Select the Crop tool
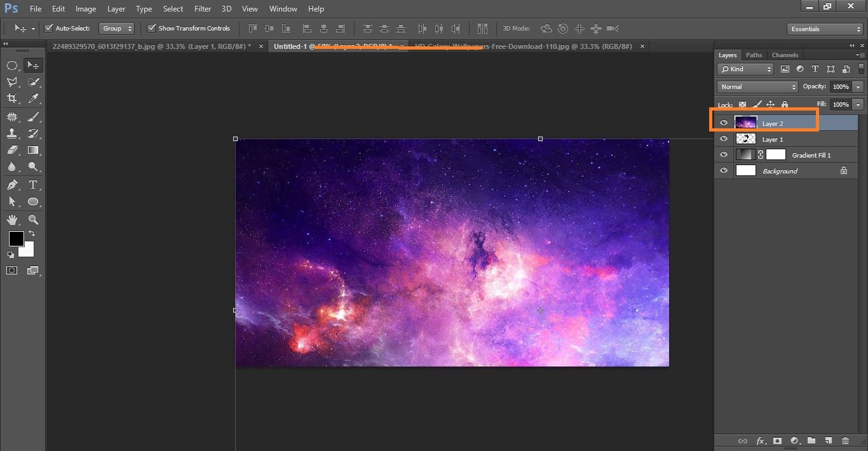 (x=13, y=98)
